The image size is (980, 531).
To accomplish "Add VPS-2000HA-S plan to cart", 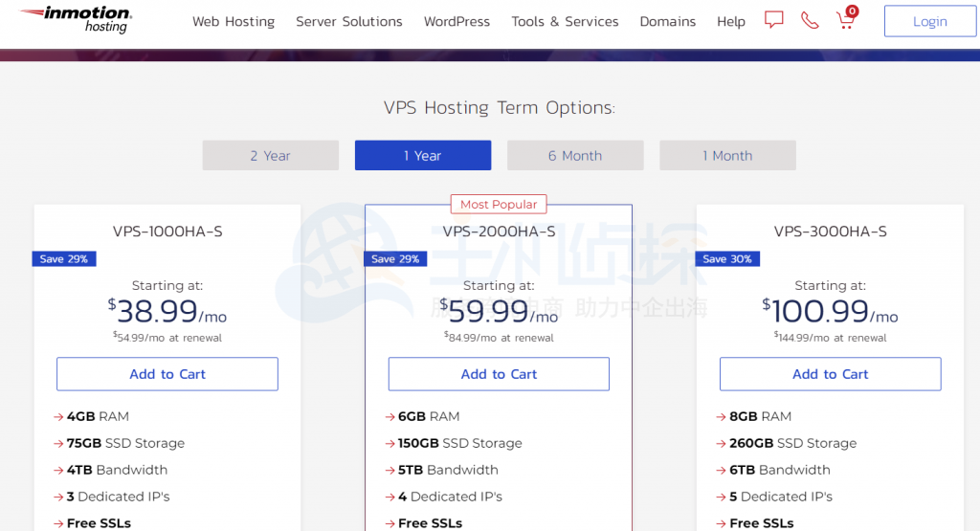I will point(499,373).
